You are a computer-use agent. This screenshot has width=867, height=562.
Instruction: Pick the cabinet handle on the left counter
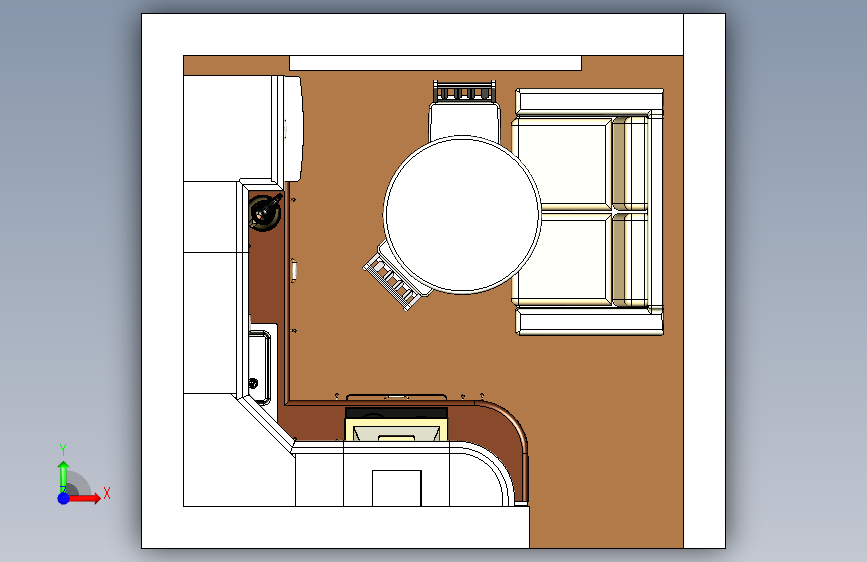coord(294,270)
